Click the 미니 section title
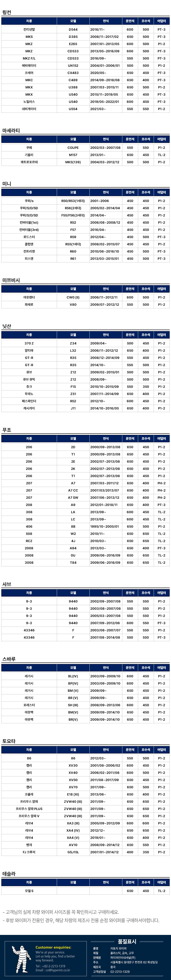The height and width of the screenshot is (980, 171). pyautogui.click(x=7, y=184)
